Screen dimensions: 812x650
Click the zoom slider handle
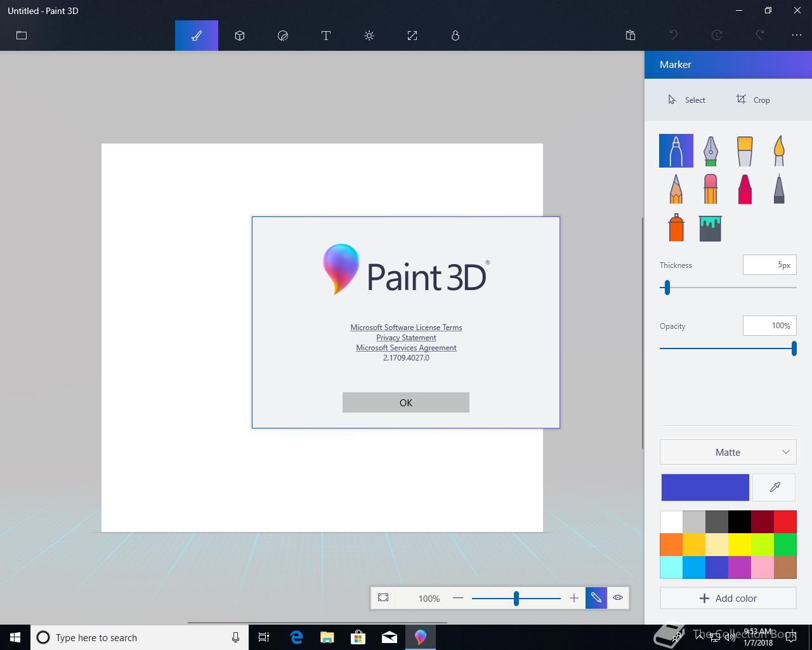[516, 598]
